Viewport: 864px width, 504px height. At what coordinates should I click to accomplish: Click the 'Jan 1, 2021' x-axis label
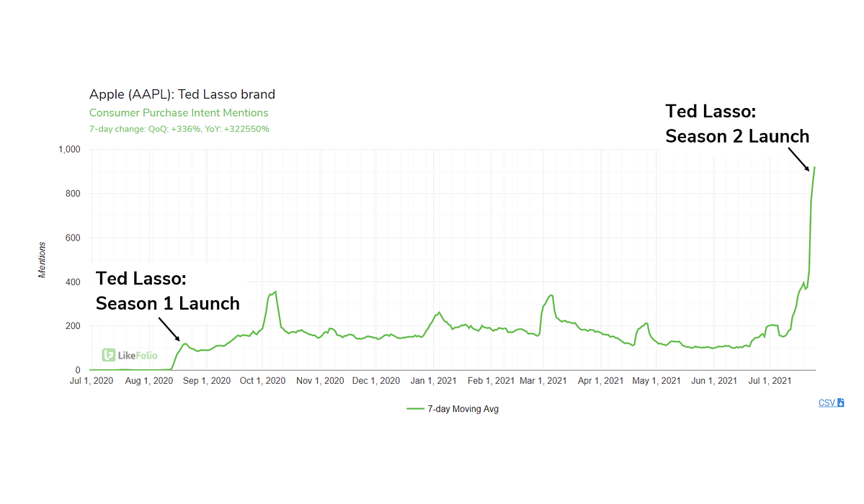pos(433,381)
